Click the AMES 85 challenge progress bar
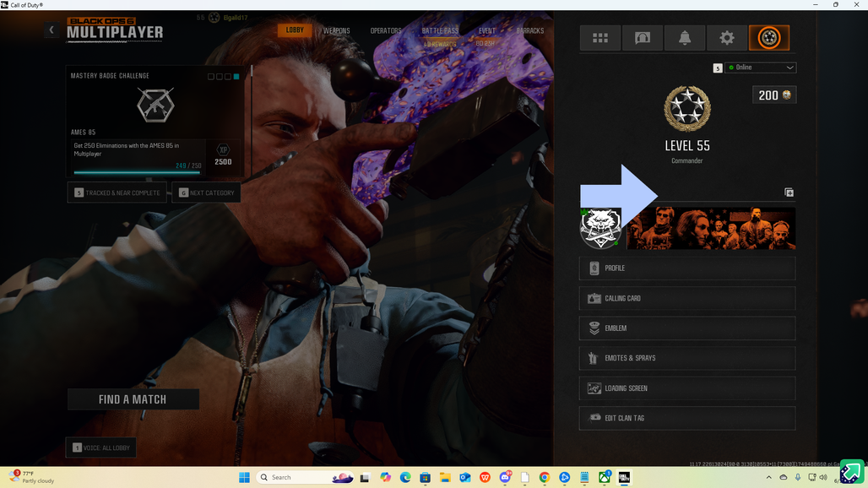 coord(137,172)
